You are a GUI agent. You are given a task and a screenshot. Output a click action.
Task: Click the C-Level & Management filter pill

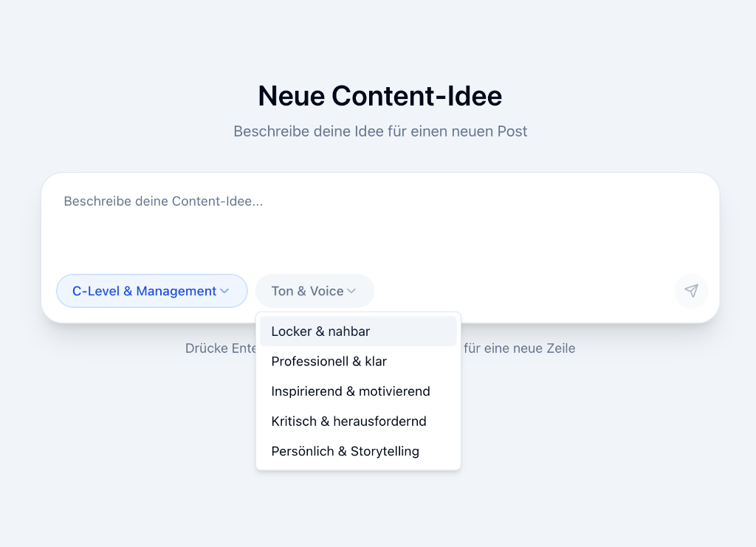[151, 291]
